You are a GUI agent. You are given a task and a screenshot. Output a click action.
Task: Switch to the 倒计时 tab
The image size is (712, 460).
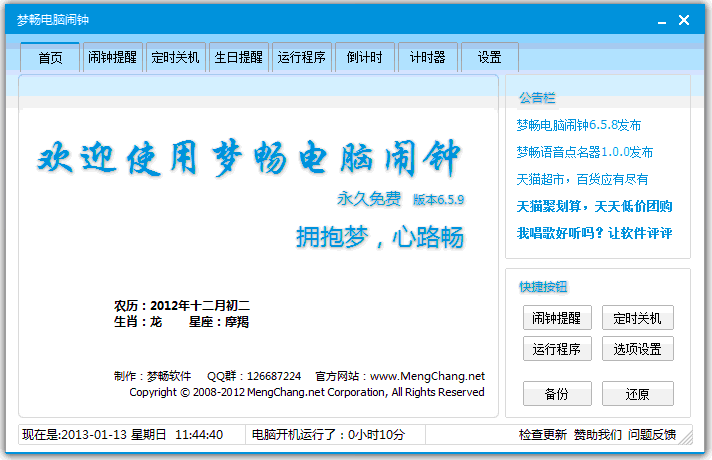365,57
